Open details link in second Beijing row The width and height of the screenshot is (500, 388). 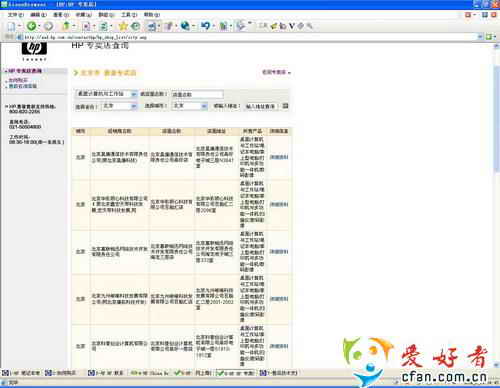(x=279, y=204)
